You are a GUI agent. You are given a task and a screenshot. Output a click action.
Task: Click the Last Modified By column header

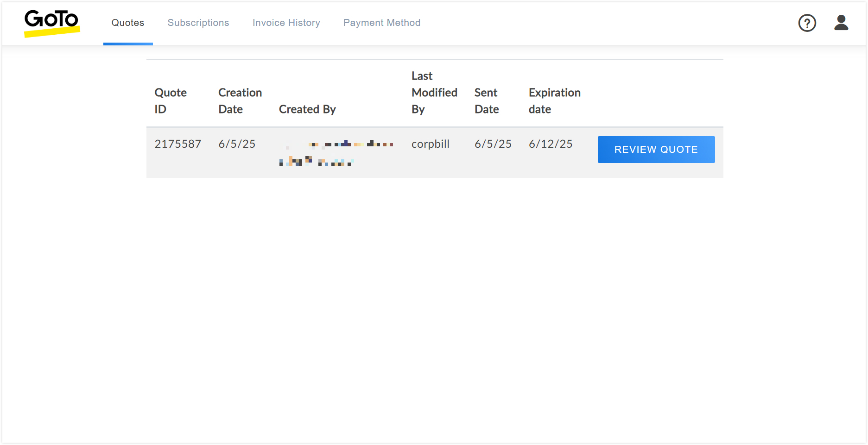(x=434, y=93)
